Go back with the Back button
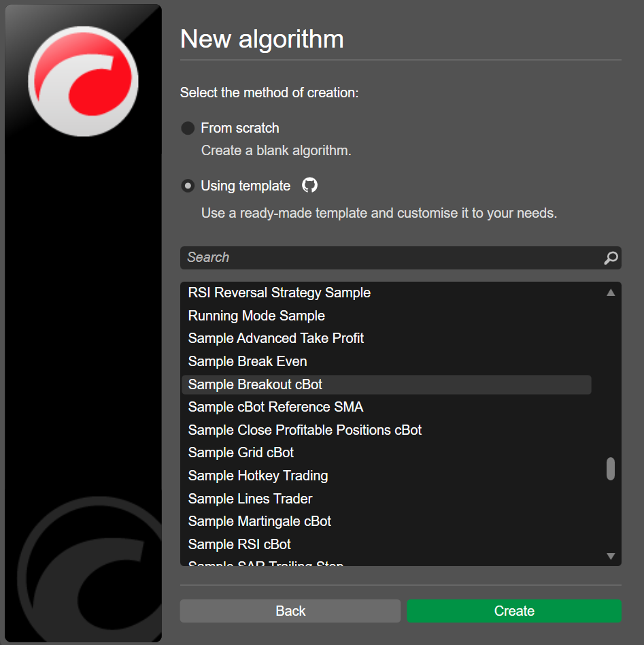The height and width of the screenshot is (645, 644). [290, 611]
